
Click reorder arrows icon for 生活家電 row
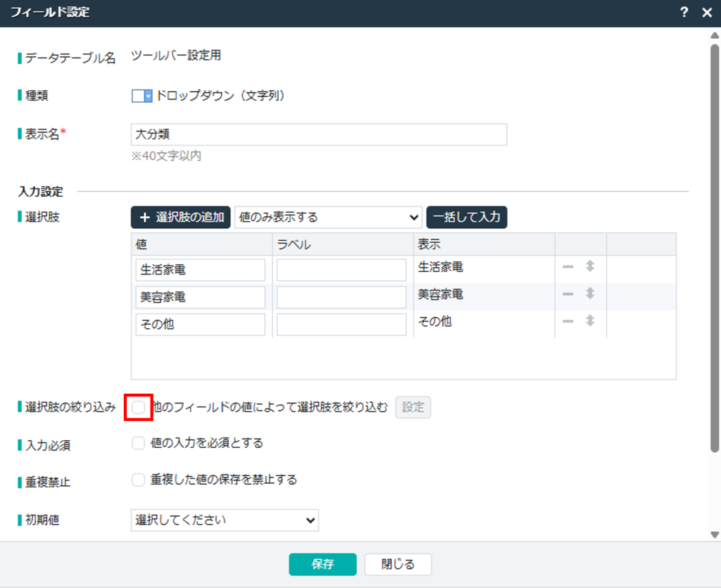(x=590, y=267)
